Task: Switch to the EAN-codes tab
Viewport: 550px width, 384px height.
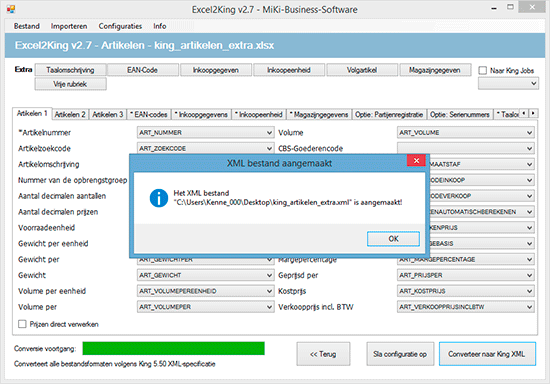Action: tap(149, 114)
